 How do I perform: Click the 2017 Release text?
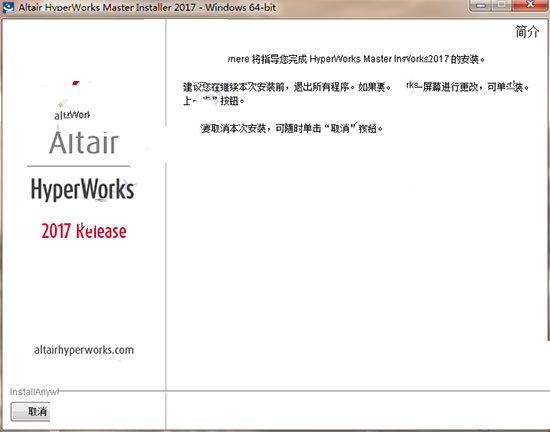tap(84, 231)
